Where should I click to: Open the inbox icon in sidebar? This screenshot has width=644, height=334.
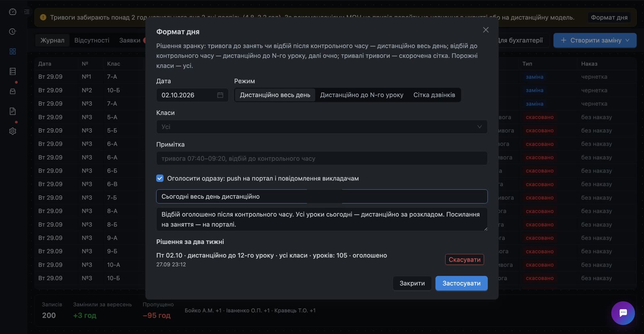point(12,91)
